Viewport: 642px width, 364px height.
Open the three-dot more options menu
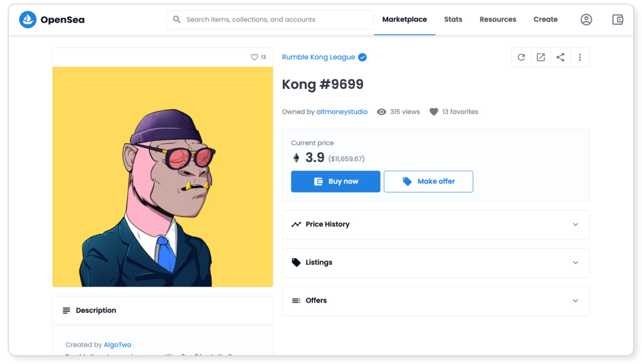[580, 57]
